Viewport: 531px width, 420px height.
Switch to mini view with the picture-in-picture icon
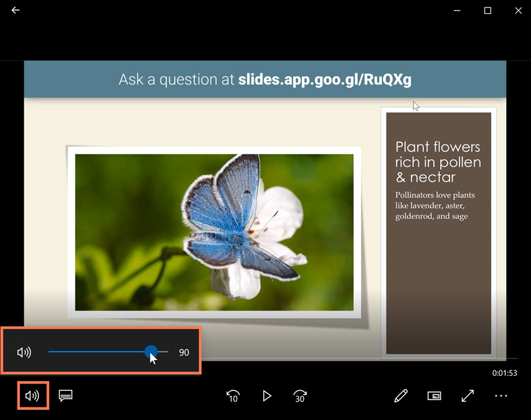click(434, 396)
